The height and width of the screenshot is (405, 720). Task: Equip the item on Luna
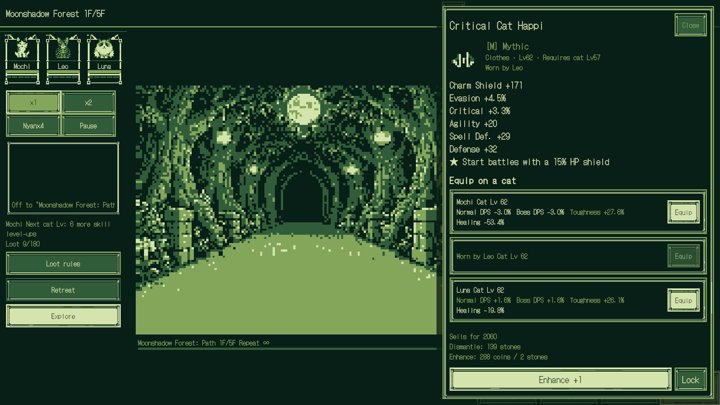[683, 300]
